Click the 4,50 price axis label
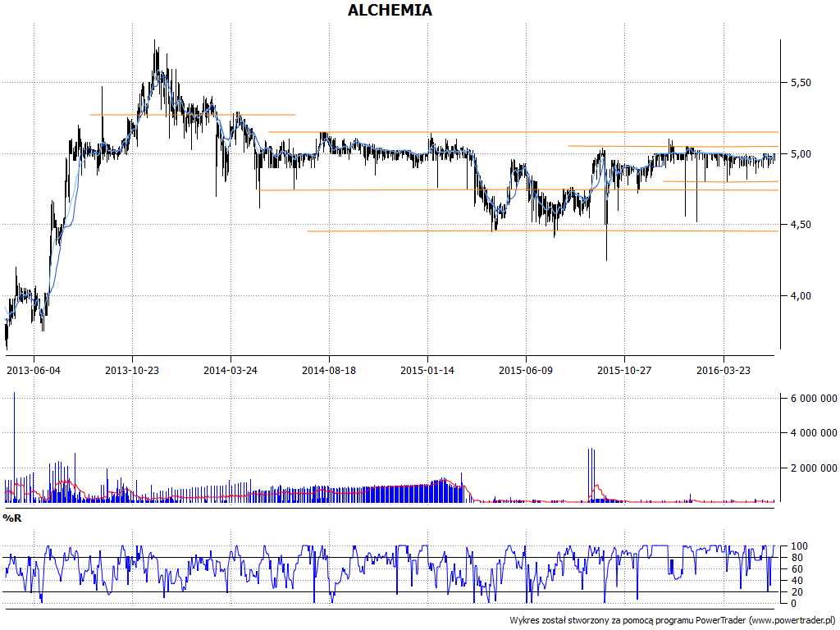Viewport: 840px width, 630px height. click(x=801, y=225)
